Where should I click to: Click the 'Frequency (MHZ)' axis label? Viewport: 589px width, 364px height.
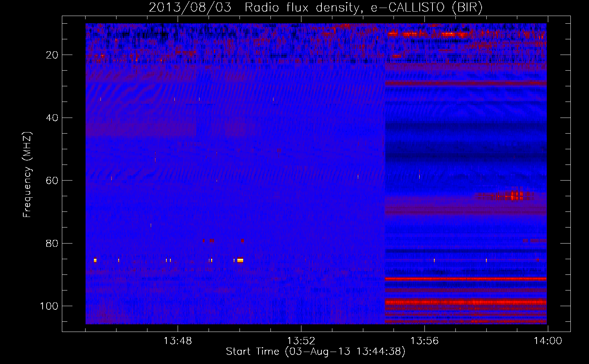point(27,175)
